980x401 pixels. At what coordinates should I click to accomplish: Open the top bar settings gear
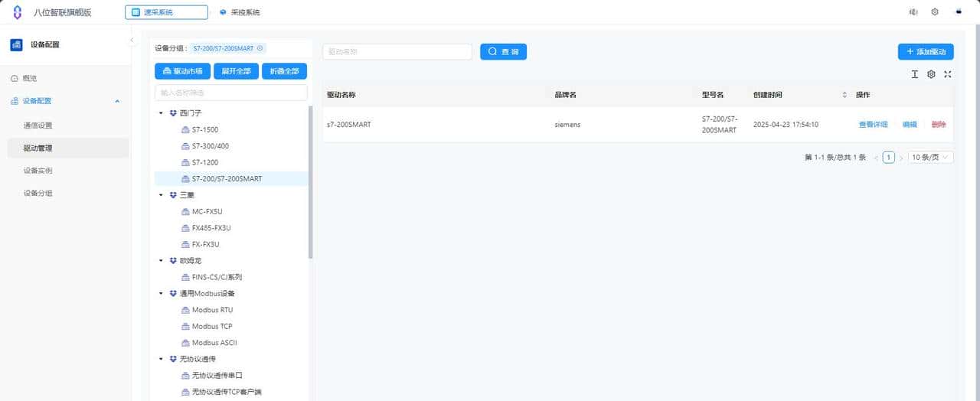click(x=935, y=12)
